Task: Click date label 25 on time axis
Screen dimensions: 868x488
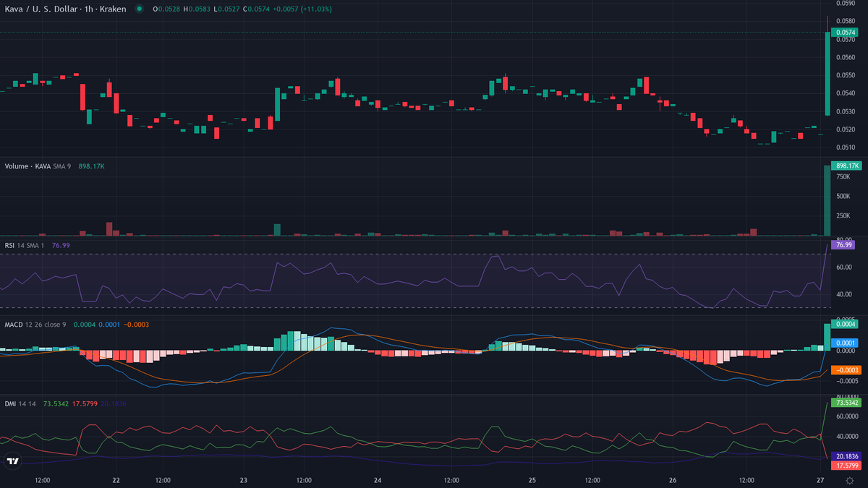Action: click(532, 480)
